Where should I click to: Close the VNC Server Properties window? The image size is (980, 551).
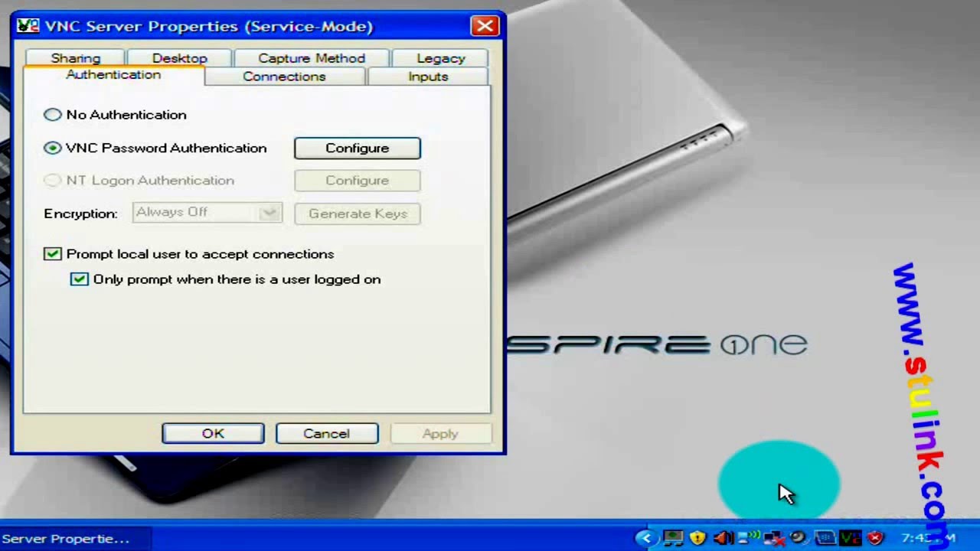click(x=485, y=26)
